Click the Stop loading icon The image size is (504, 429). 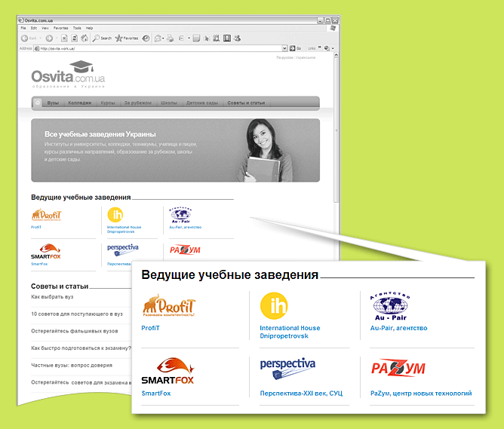point(64,38)
